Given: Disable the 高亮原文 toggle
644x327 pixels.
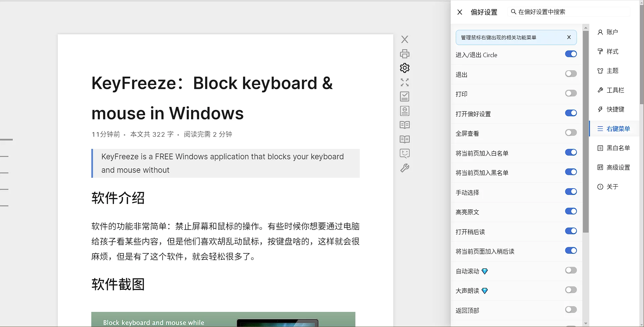Looking at the screenshot, I should click(x=571, y=211).
